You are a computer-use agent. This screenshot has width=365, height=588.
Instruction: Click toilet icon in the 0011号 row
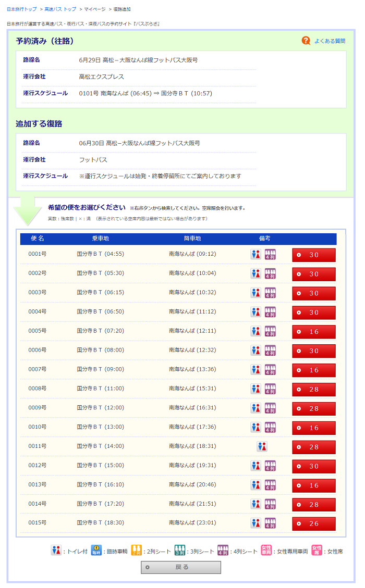click(262, 446)
